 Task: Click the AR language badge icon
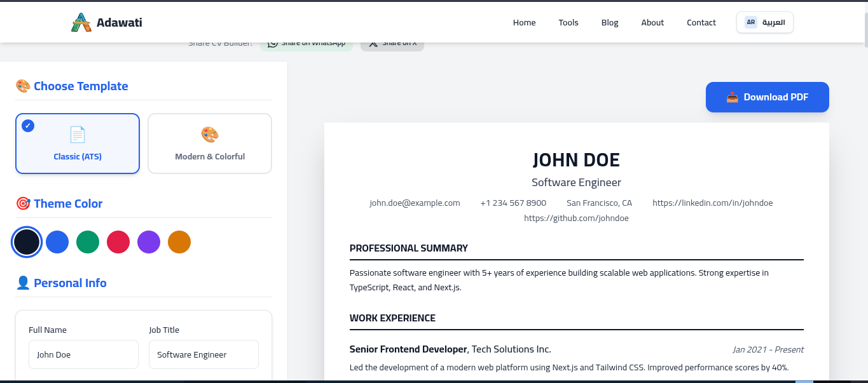751,22
